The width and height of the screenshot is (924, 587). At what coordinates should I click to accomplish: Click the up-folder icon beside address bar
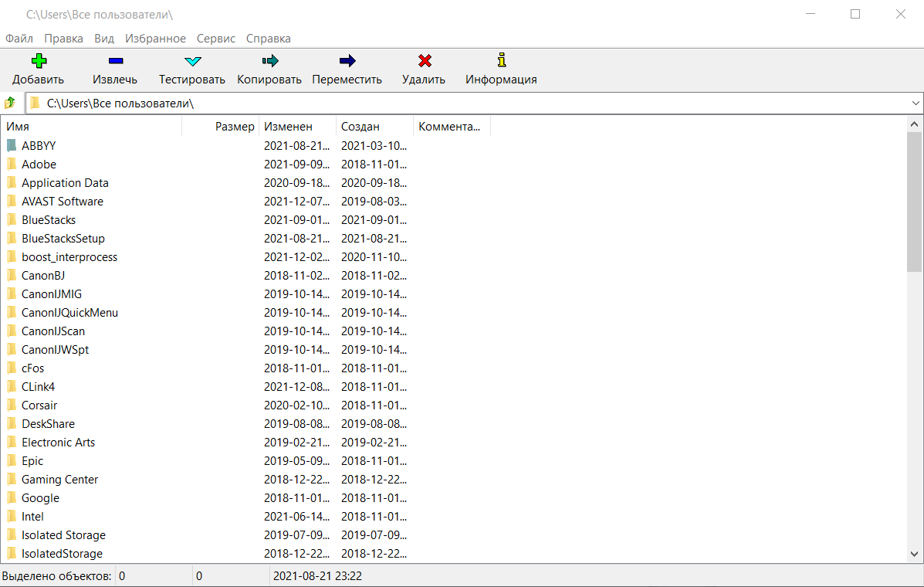pyautogui.click(x=11, y=103)
